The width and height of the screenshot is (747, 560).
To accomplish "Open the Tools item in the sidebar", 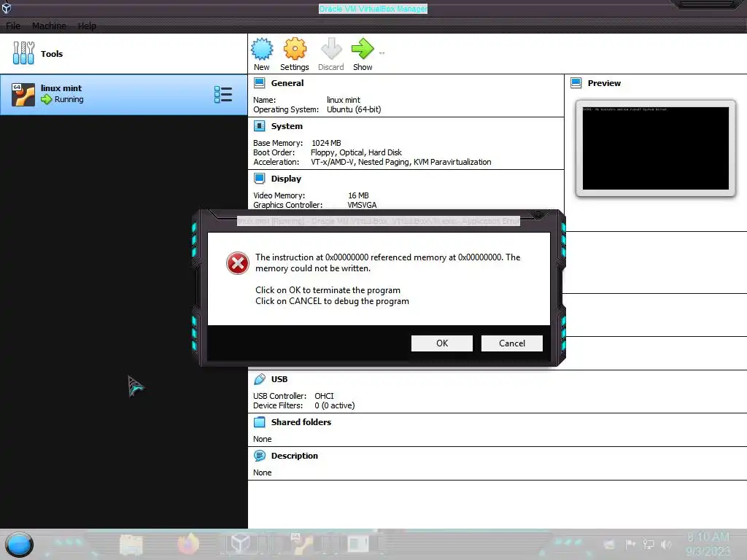I will tap(123, 53).
